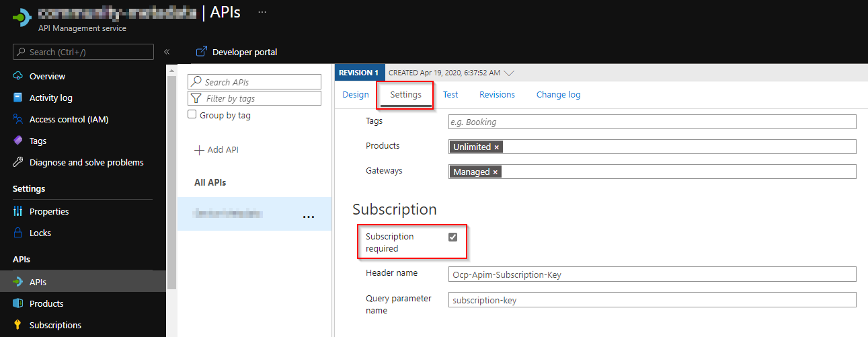Toggle the Group by tag checkbox
Image resolution: width=868 pixels, height=337 pixels.
point(192,115)
